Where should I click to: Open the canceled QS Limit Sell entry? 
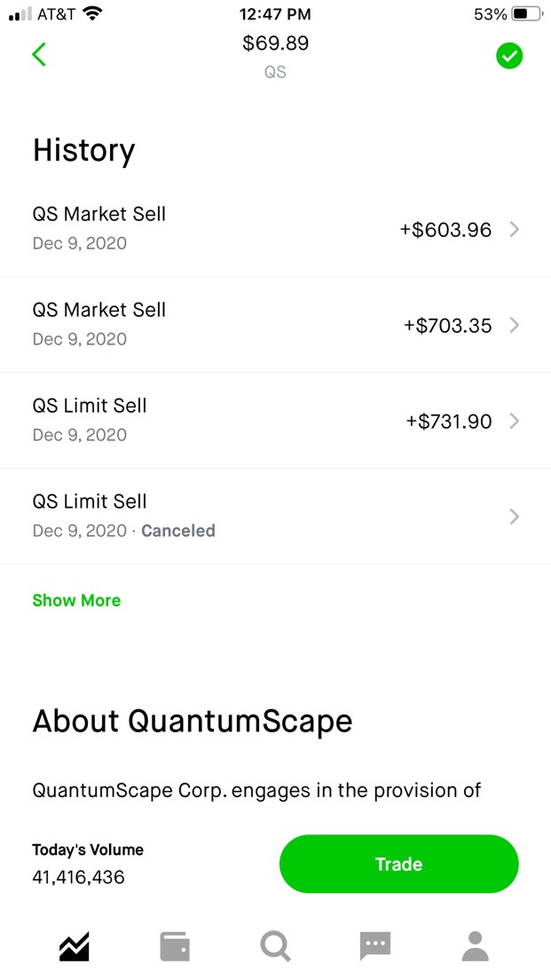275,517
